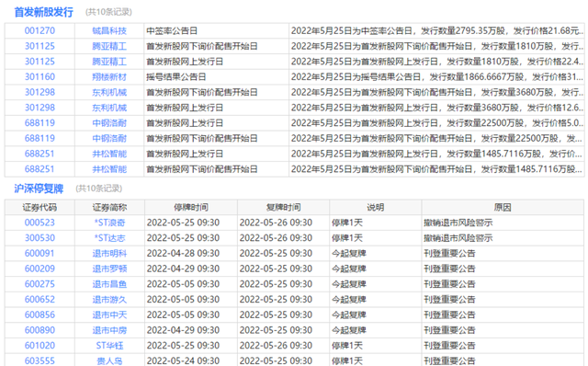Viewport: 588px width, 366px height.
Task: Open stock code 001270 link
Action: pos(40,30)
